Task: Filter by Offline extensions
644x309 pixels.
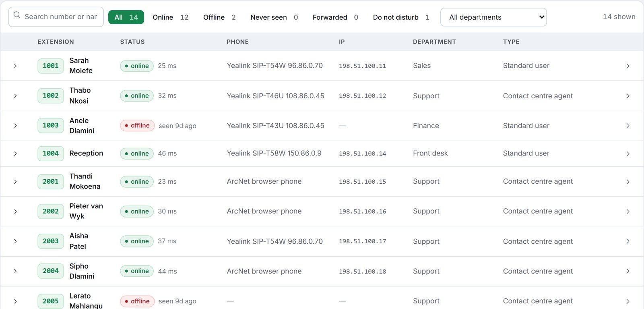Action: 219,17
